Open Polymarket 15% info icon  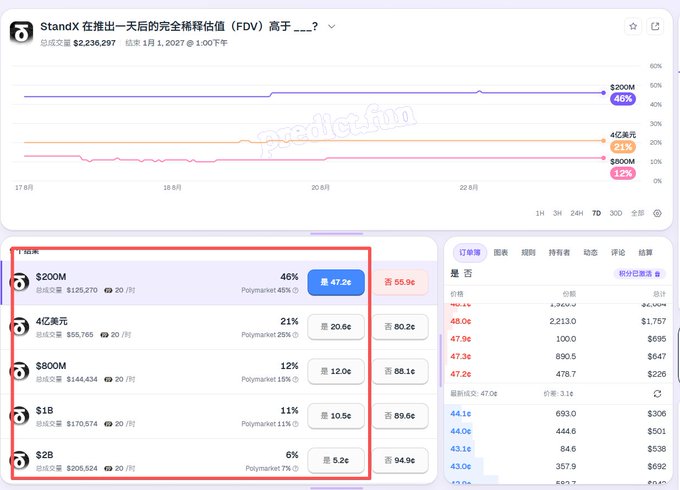(295, 379)
